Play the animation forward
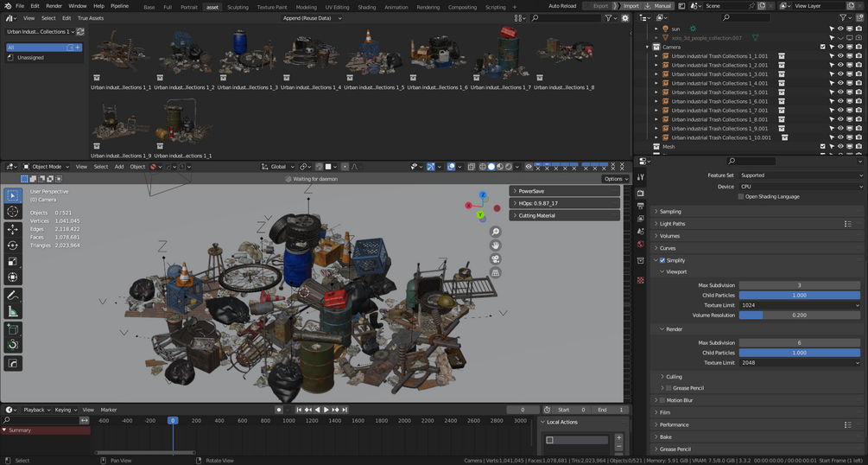Image resolution: width=868 pixels, height=465 pixels. pos(326,410)
